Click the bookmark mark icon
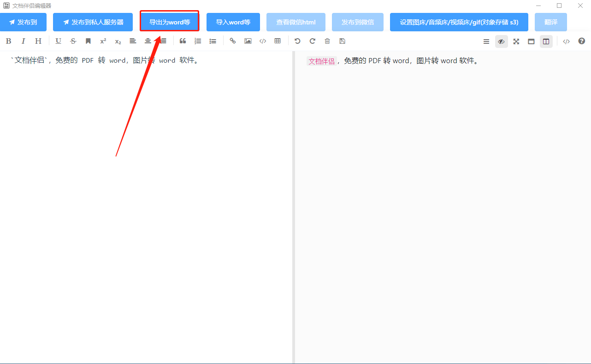Image resolution: width=591 pixels, height=364 pixels. (88, 41)
